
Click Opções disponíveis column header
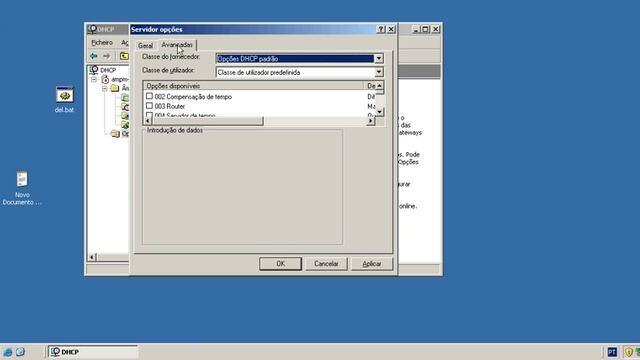[253, 86]
